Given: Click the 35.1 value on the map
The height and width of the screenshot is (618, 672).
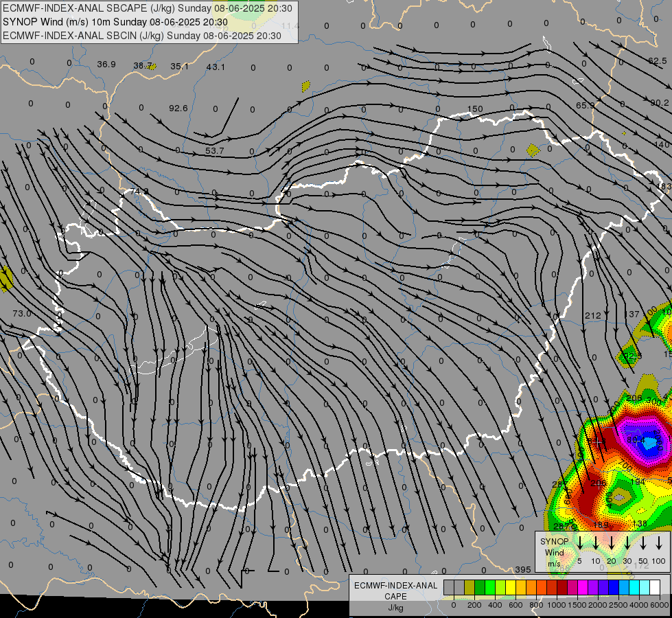Looking at the screenshot, I should coord(179,67).
